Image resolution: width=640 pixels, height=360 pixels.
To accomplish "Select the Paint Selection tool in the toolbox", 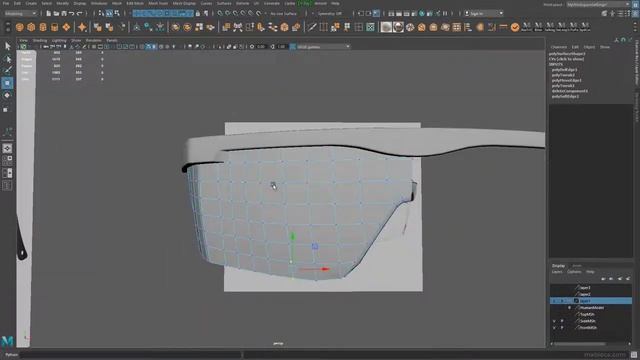I will (7, 71).
